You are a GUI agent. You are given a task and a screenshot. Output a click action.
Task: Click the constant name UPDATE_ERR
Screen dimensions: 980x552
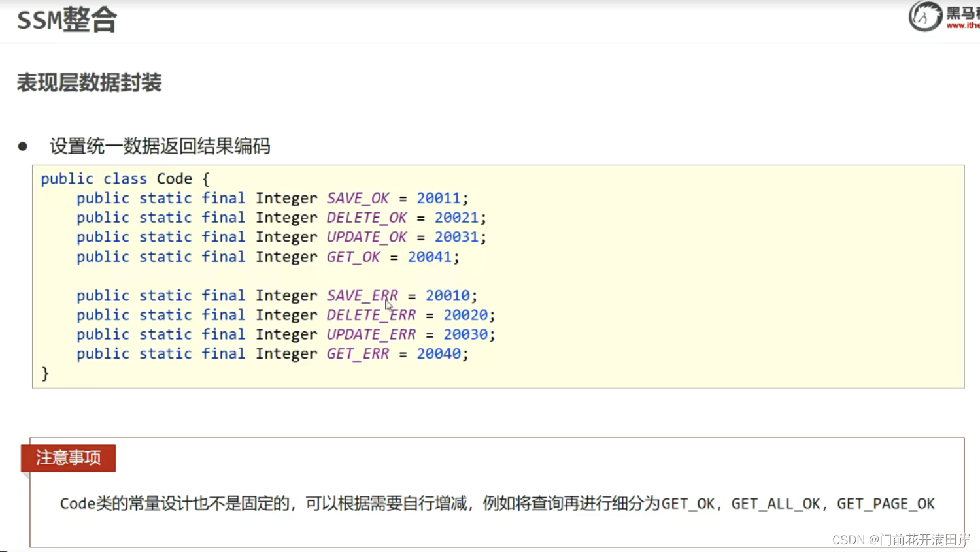point(371,334)
